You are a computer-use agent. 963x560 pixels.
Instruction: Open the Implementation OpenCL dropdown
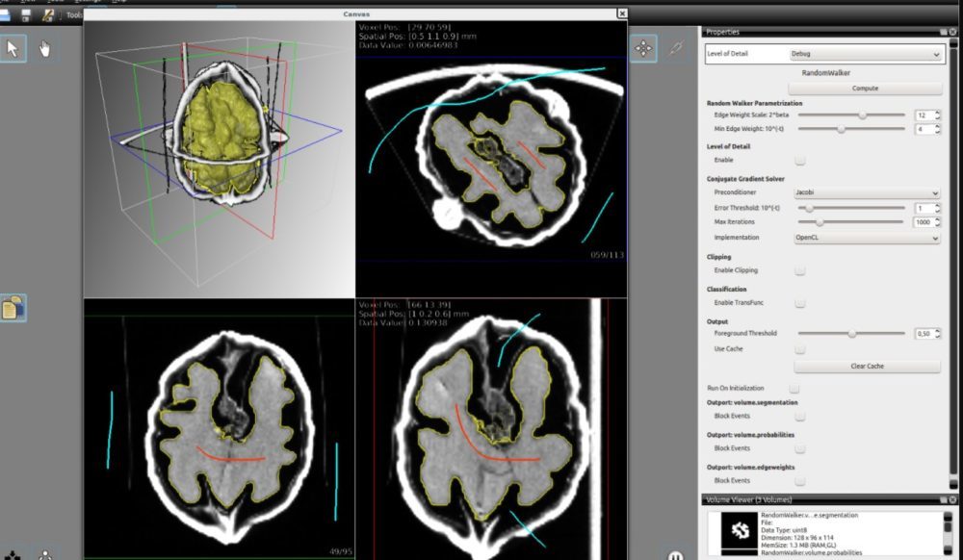pos(866,238)
